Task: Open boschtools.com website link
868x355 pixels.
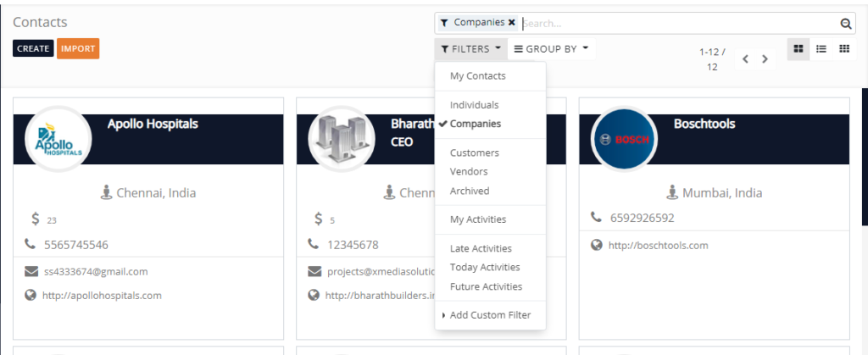Action: click(x=658, y=245)
